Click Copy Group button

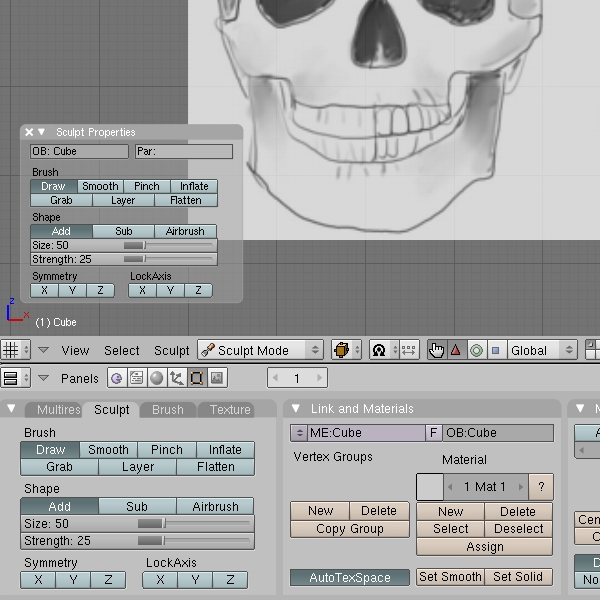tap(350, 529)
